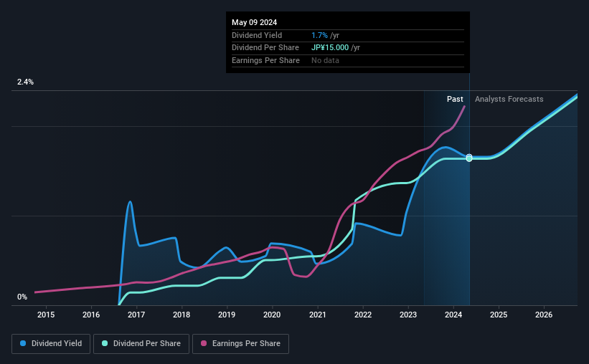Toggle the Dividend Per Share legend button
This screenshot has width=589, height=364.
point(141,344)
